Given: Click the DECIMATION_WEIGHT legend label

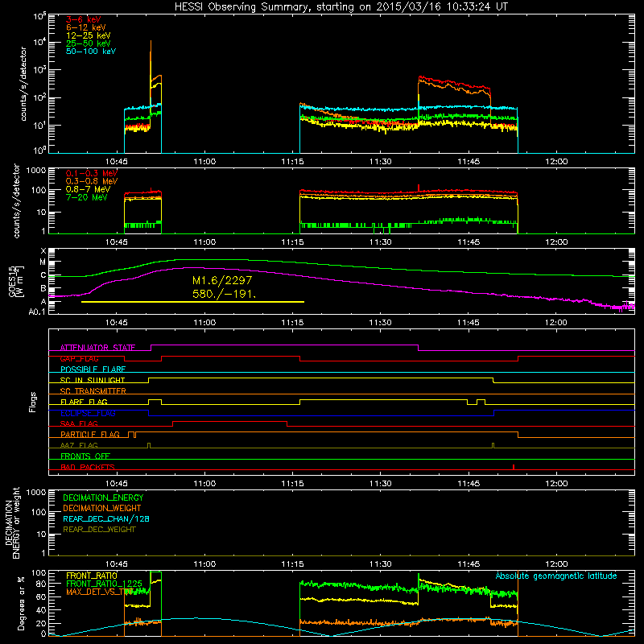Looking at the screenshot, I should pos(102,509).
